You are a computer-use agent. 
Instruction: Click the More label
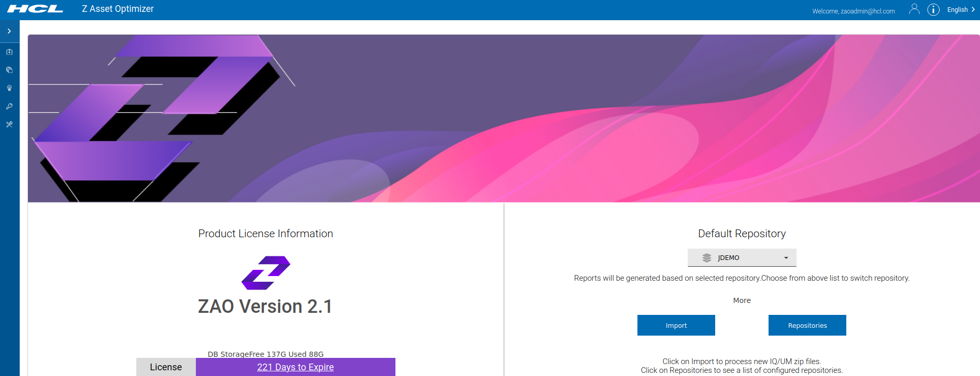pyautogui.click(x=742, y=300)
